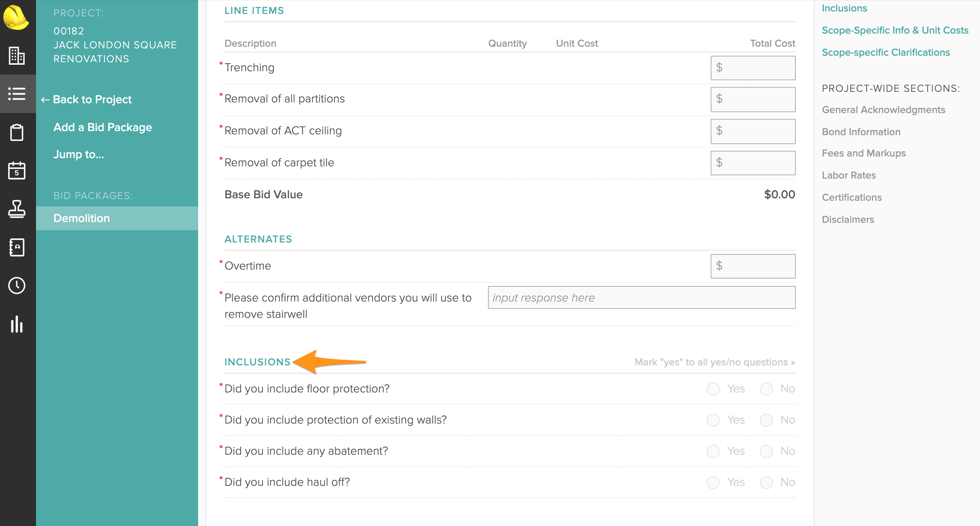Select No for protection of existing walls
The height and width of the screenshot is (526, 980).
[766, 420]
